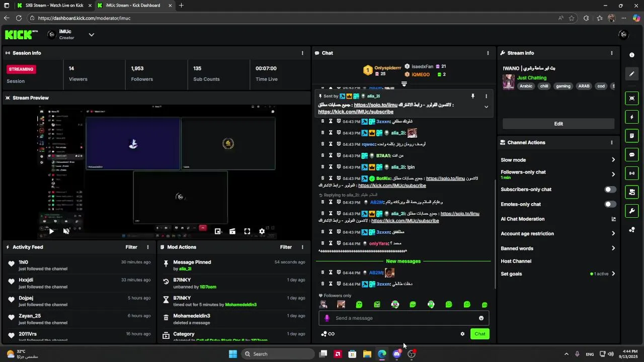Click the purple microphone icon in chat input
Viewport: 644px width, 362px height.
tap(327, 318)
